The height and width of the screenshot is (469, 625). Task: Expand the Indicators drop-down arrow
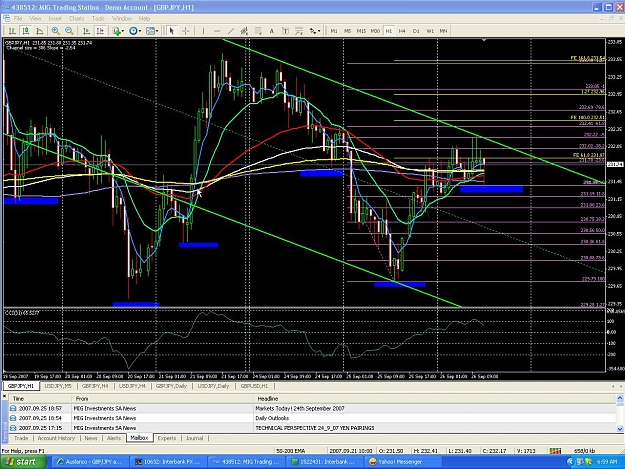(123, 31)
